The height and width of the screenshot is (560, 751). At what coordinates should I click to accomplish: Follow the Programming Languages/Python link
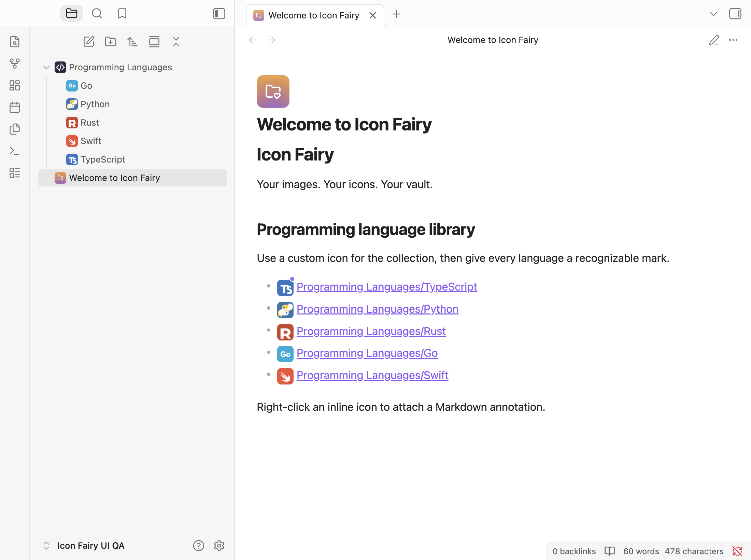pos(378,309)
